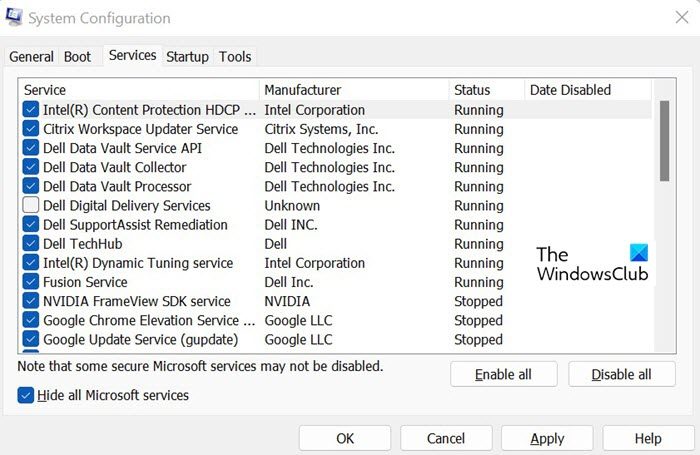Click the Enable all button

[504, 374]
